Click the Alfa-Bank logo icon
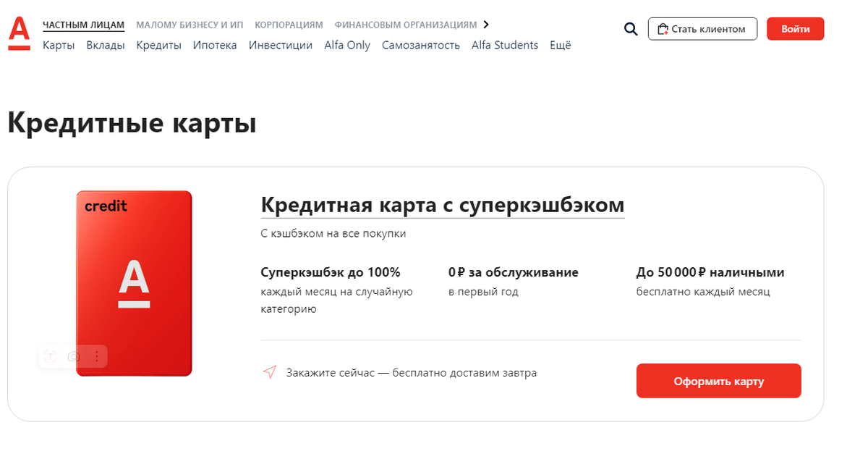The image size is (868, 467). 19,30
